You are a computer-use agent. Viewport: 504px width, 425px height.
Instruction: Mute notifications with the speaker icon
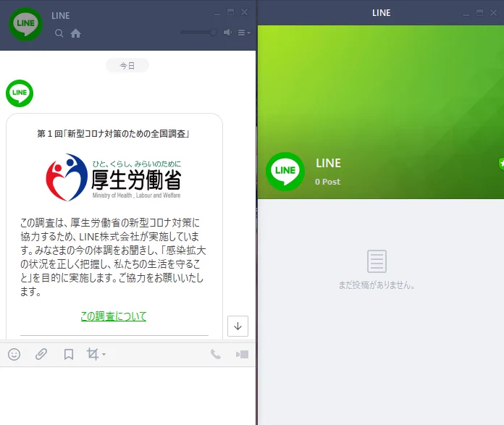coord(227,32)
